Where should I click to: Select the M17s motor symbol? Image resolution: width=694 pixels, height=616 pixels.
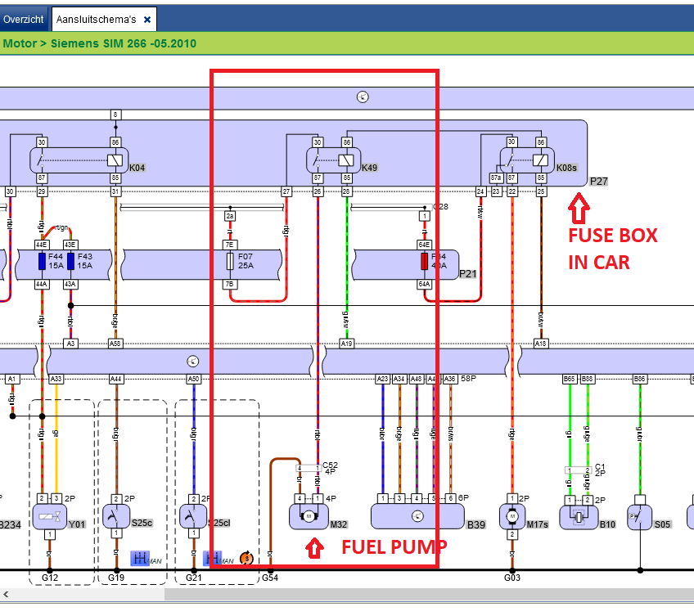click(x=512, y=516)
